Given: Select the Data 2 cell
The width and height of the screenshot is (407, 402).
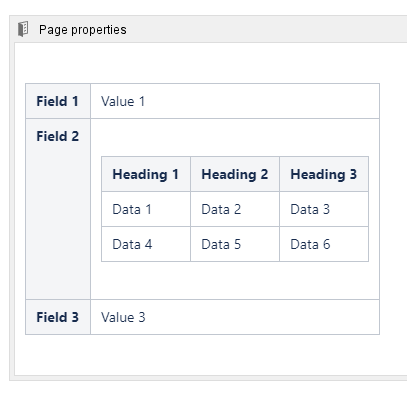Looking at the screenshot, I should [x=235, y=209].
